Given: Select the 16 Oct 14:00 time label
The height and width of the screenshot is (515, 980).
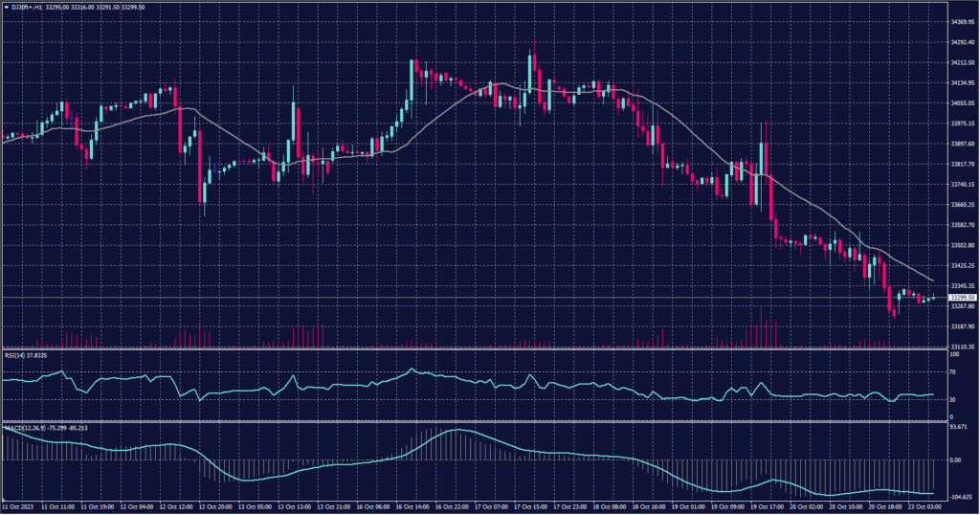Looking at the screenshot, I should click(x=412, y=505).
